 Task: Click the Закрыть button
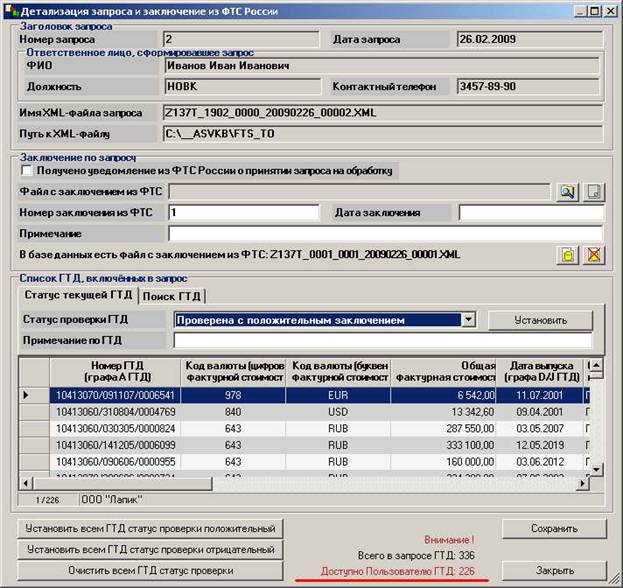pyautogui.click(x=554, y=570)
